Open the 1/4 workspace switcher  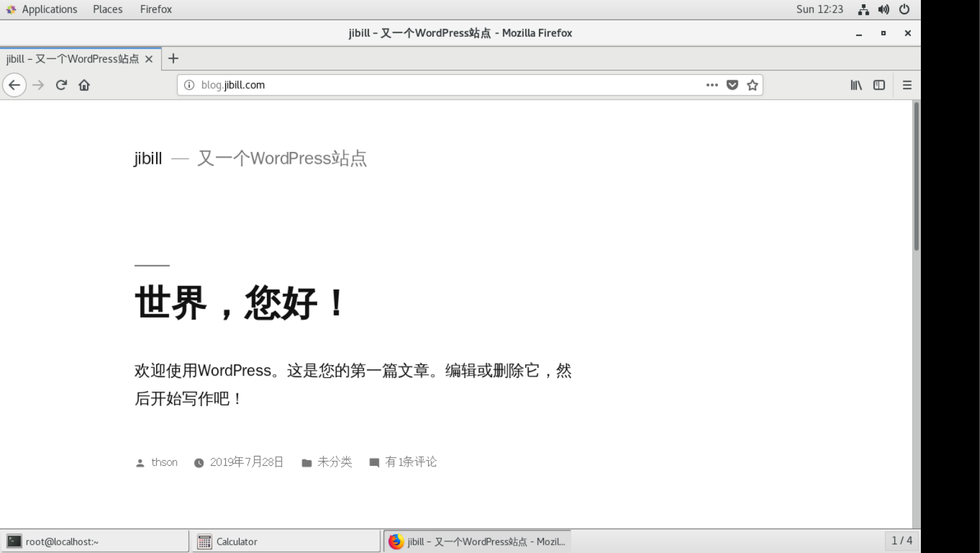click(x=902, y=541)
